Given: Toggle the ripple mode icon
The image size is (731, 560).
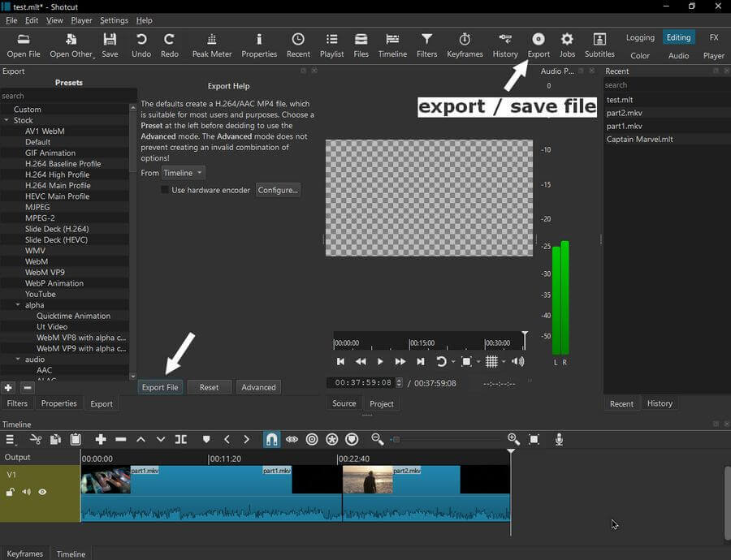Looking at the screenshot, I should tap(312, 439).
